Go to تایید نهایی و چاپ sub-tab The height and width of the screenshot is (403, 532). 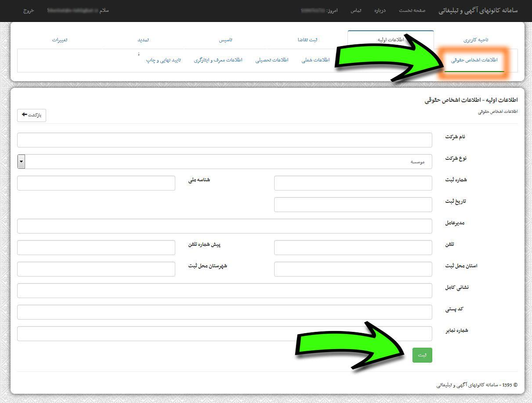163,60
